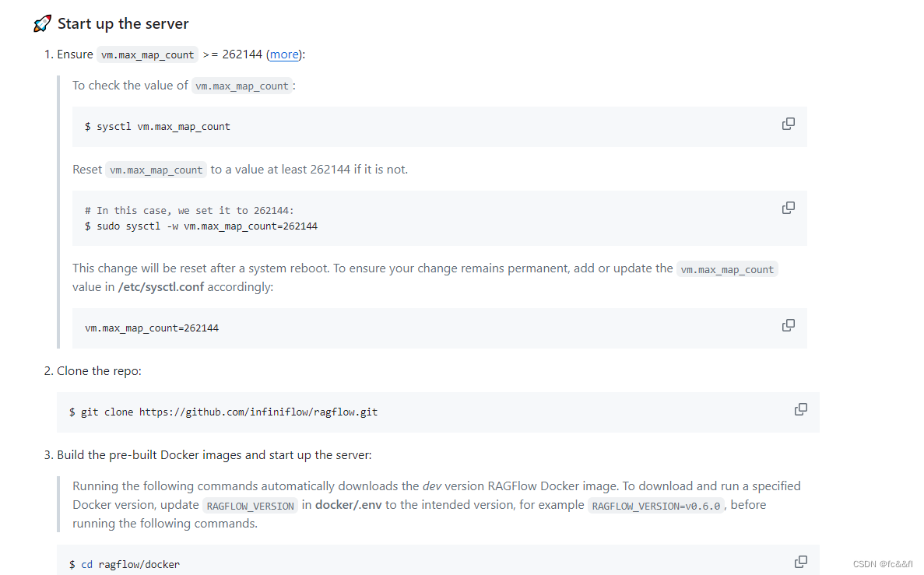Select the github.com/infiniflow/ragflow.git URL text
924x575 pixels.
coord(257,412)
